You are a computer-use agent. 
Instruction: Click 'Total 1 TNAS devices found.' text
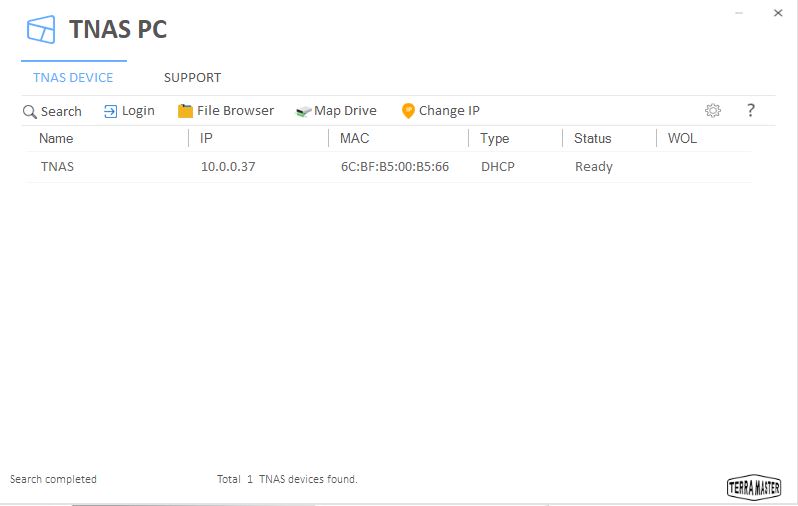pyautogui.click(x=288, y=479)
